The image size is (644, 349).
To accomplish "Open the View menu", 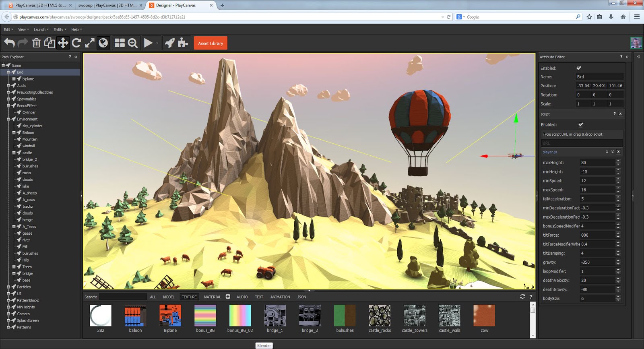I will tap(23, 29).
